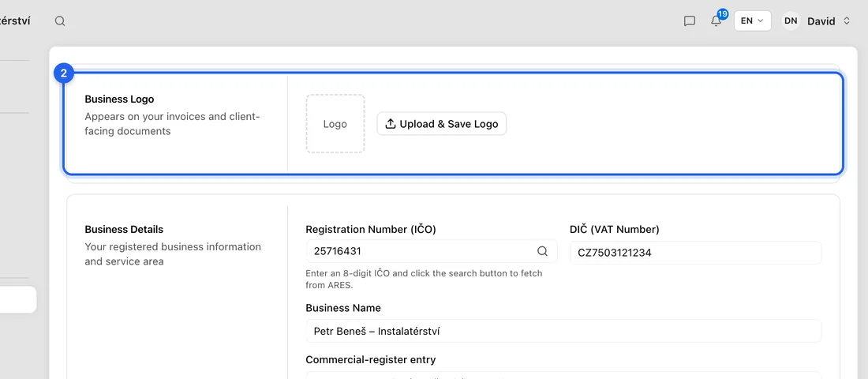The image size is (868, 379).
Task: Click the dashed Logo placeholder box
Action: 335,123
